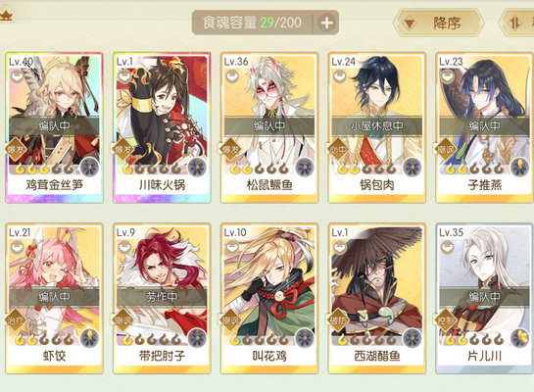Viewport: 534px width, 392px height.
Task: Open the partially visible filter button beside 降序
Action: tap(517, 24)
